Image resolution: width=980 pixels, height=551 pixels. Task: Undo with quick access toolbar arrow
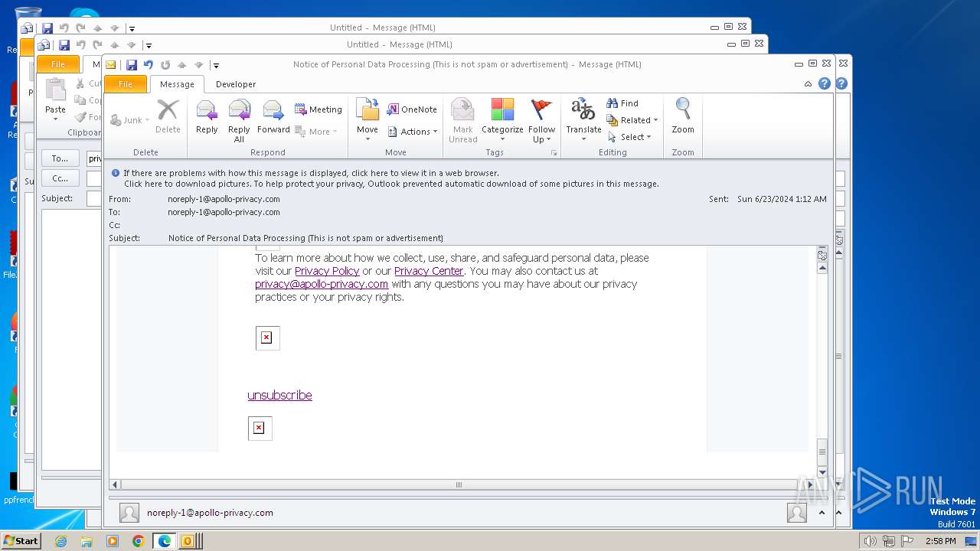click(x=149, y=65)
